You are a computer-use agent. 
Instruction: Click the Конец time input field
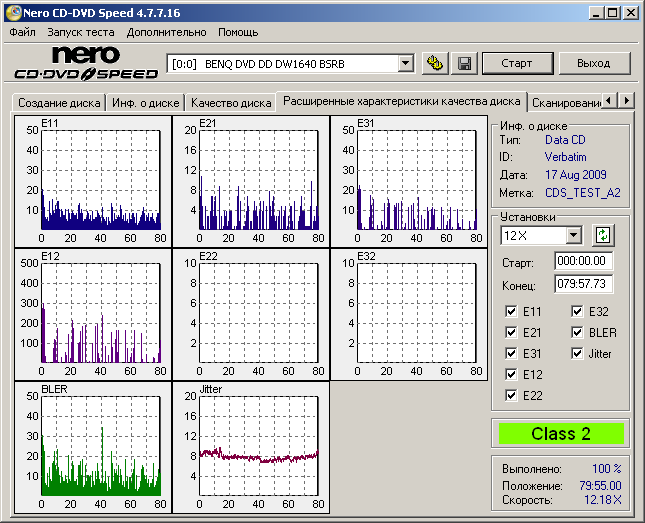[x=583, y=284]
